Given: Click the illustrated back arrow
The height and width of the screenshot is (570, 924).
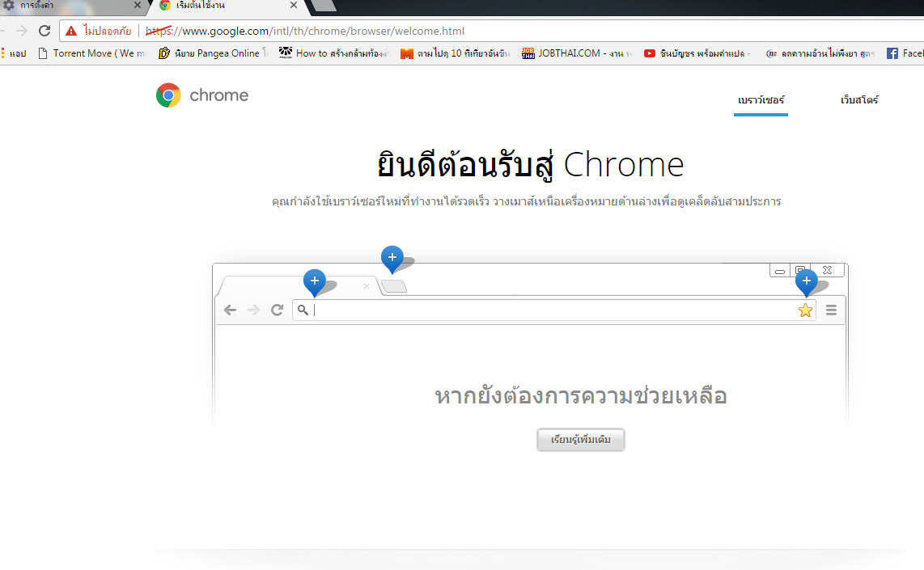Looking at the screenshot, I should (230, 310).
